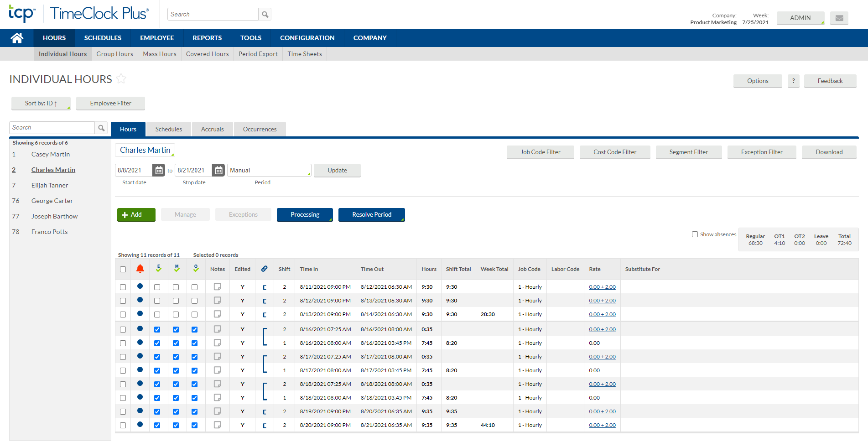
Task: Uncheck employee approval for 8/16/2021 07:25 AM row
Action: [157, 330]
